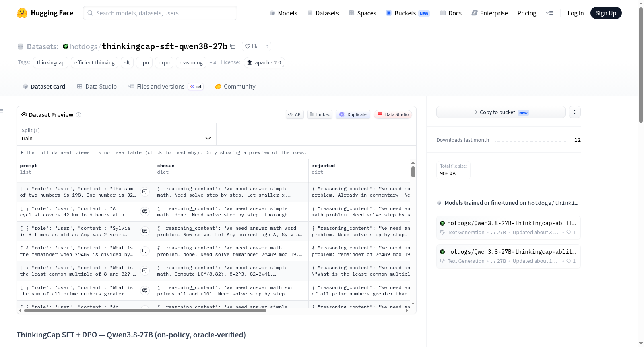Click the preview table vertical scrollbar thumb

[413, 172]
